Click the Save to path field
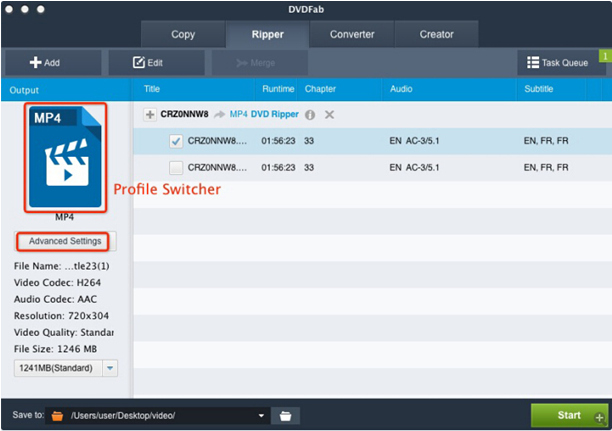The height and width of the screenshot is (431, 612). tap(158, 416)
